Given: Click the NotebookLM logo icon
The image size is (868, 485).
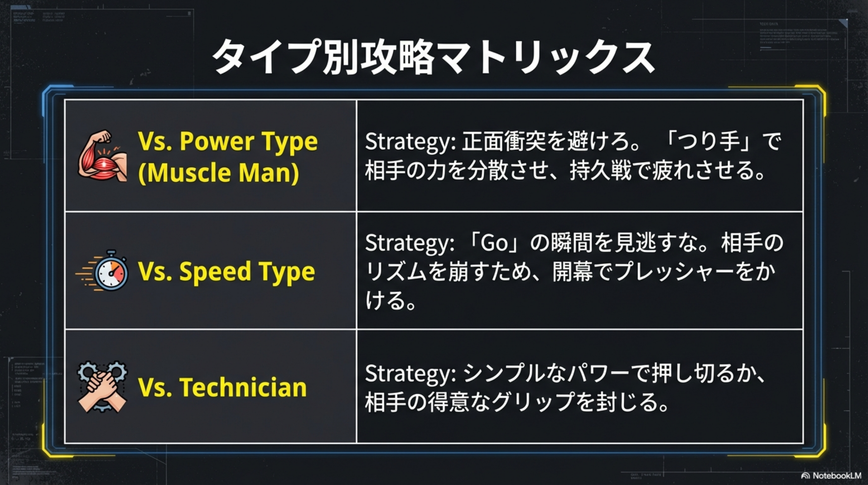Looking at the screenshot, I should (x=805, y=475).
